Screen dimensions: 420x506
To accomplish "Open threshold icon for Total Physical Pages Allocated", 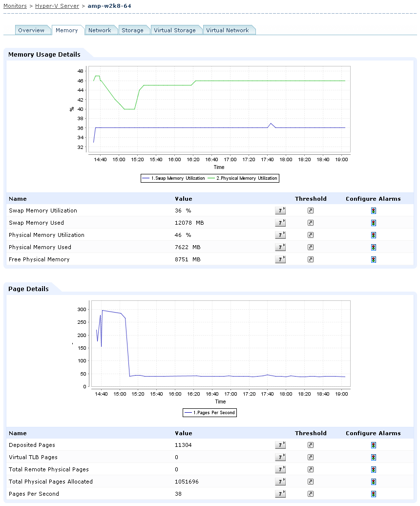I will [311, 482].
